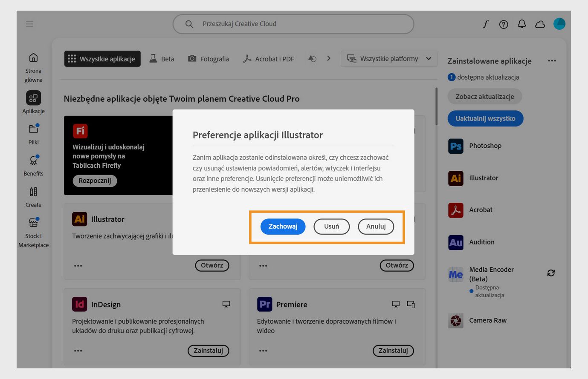Click Uaktualnij wszystko button

[486, 118]
